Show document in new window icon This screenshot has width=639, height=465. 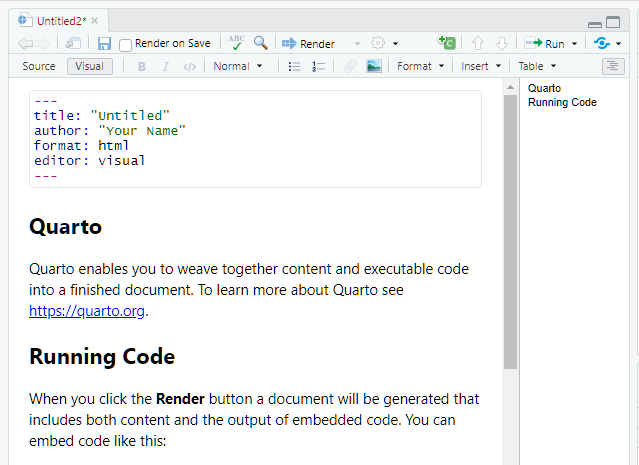(x=73, y=43)
